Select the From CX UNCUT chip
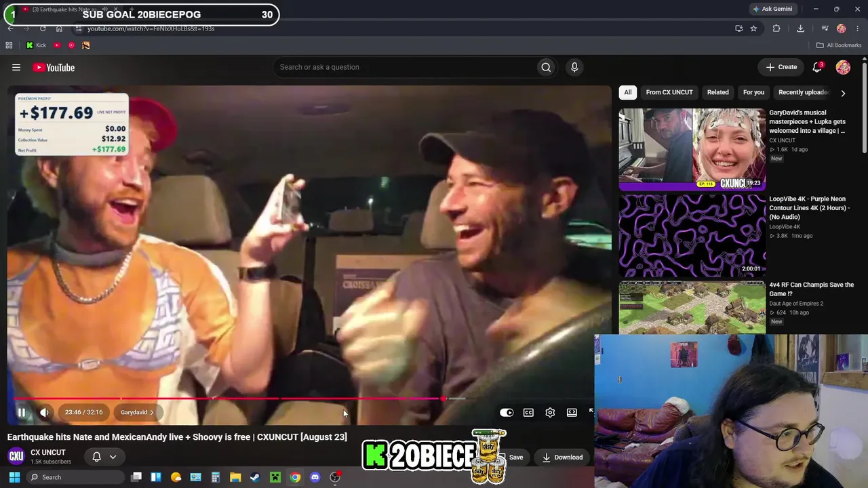 669,92
